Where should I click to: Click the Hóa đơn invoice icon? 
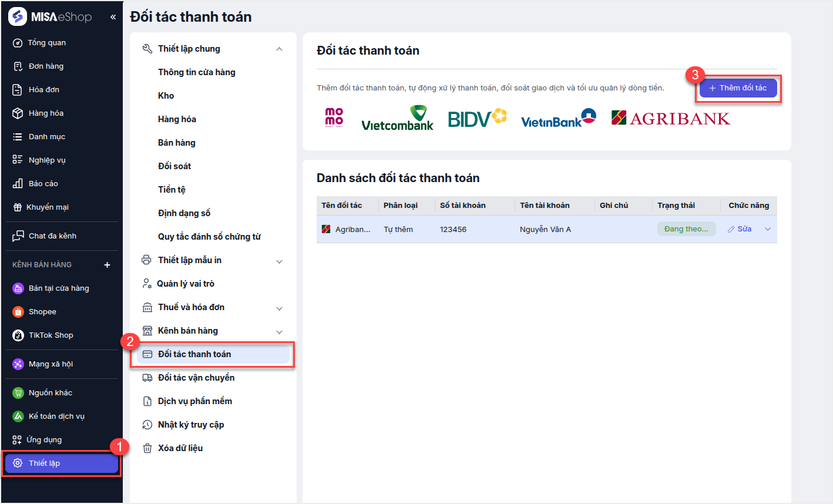click(x=18, y=90)
